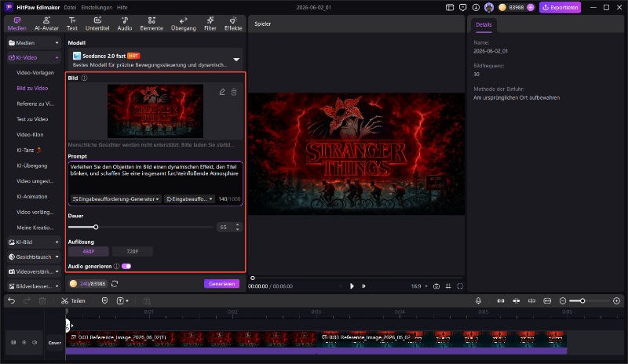The width and height of the screenshot is (628, 364).
Task: Open the Filter tool tab
Action: coord(210,24)
